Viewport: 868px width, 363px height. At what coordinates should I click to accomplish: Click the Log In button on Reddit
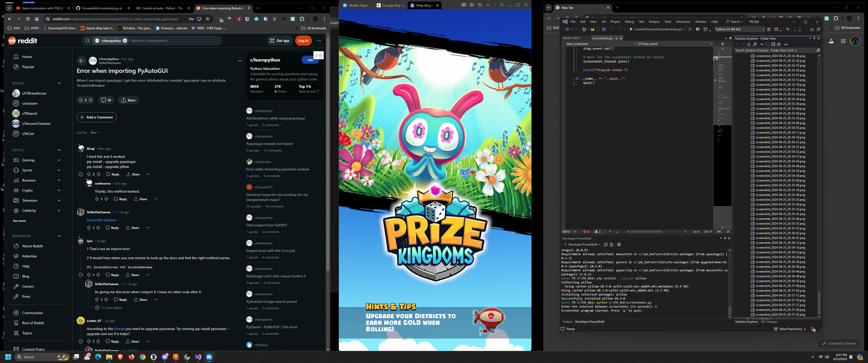pos(303,41)
